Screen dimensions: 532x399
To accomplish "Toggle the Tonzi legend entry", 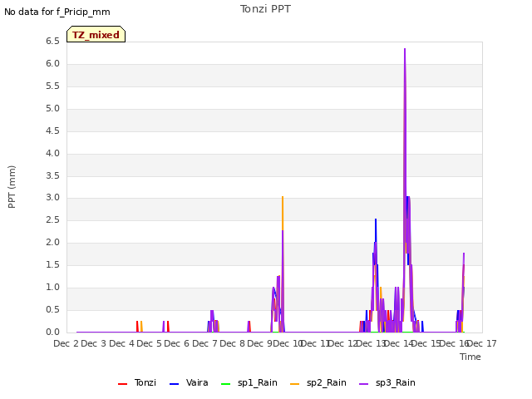I will [137, 382].
